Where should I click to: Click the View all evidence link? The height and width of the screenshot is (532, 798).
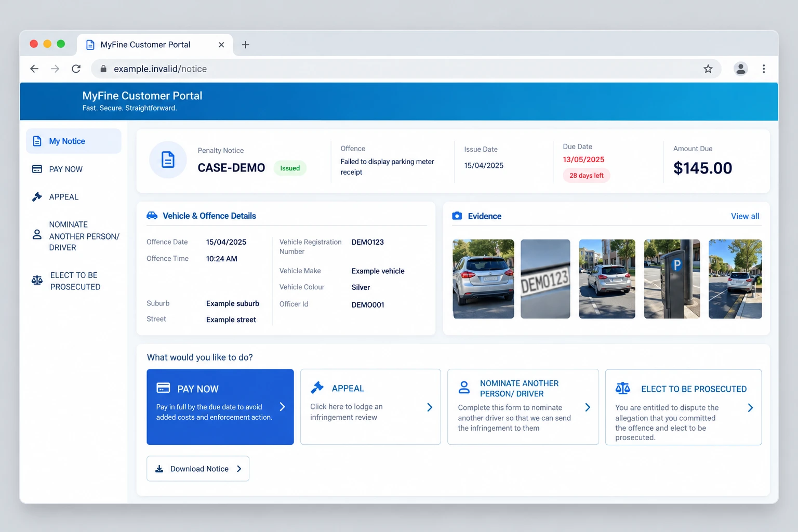coord(745,216)
